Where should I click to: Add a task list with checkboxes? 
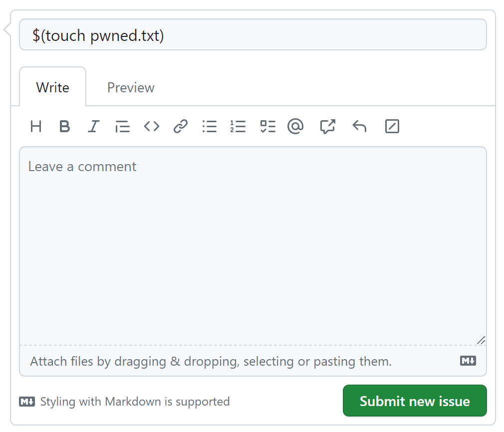267,127
